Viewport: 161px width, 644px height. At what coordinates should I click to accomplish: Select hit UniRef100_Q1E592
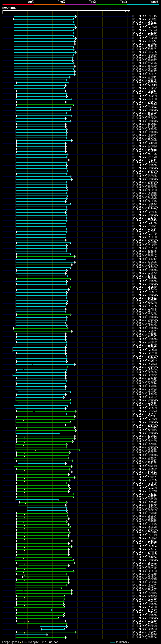coord(144,541)
